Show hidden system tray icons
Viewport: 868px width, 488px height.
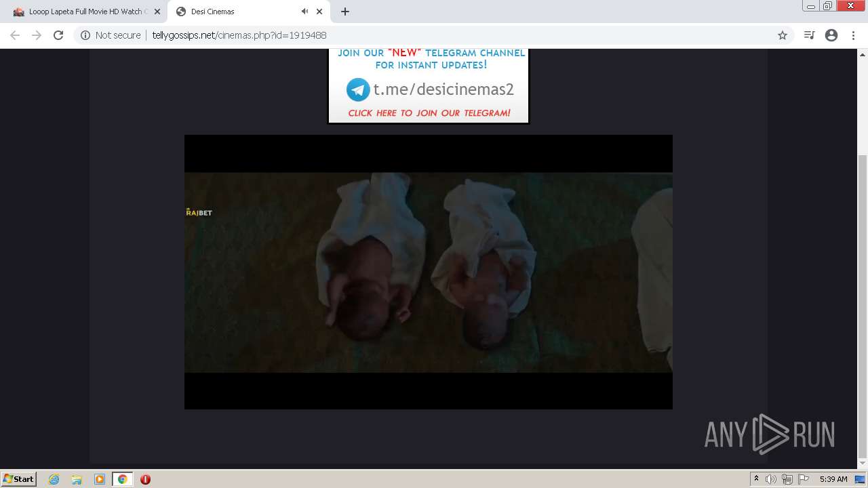[756, 479]
